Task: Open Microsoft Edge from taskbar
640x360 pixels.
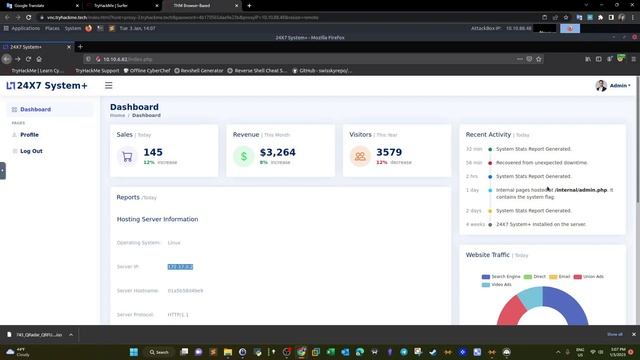Action: (x=360, y=352)
